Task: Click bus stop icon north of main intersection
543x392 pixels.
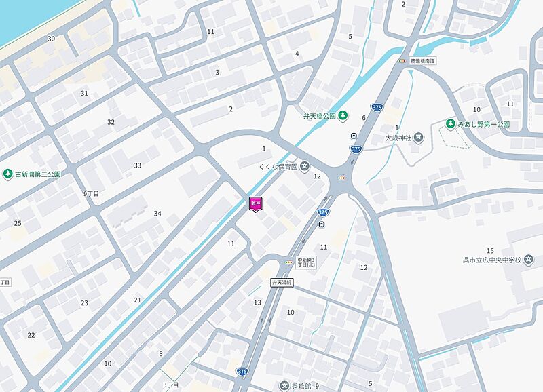Action: coord(354,136)
